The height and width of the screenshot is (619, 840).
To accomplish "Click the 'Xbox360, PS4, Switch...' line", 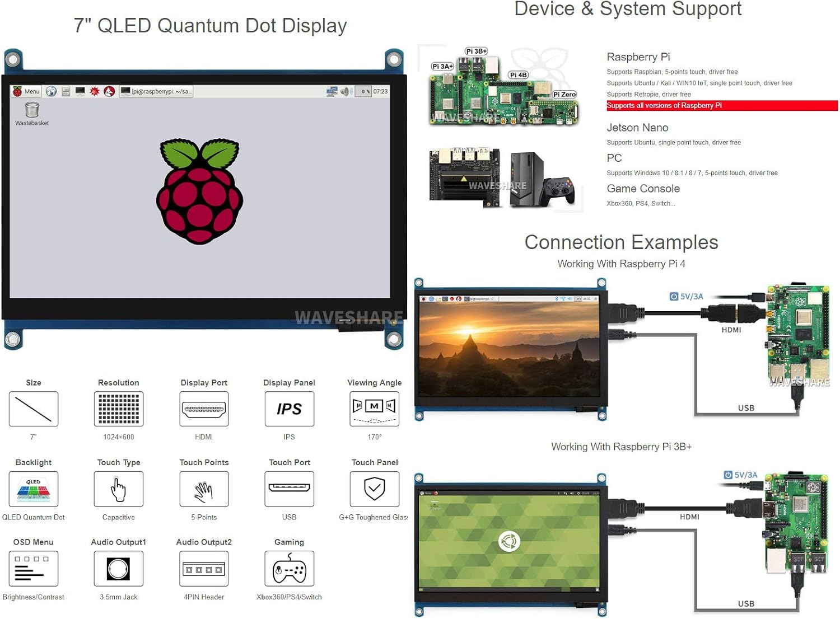I will [x=641, y=204].
